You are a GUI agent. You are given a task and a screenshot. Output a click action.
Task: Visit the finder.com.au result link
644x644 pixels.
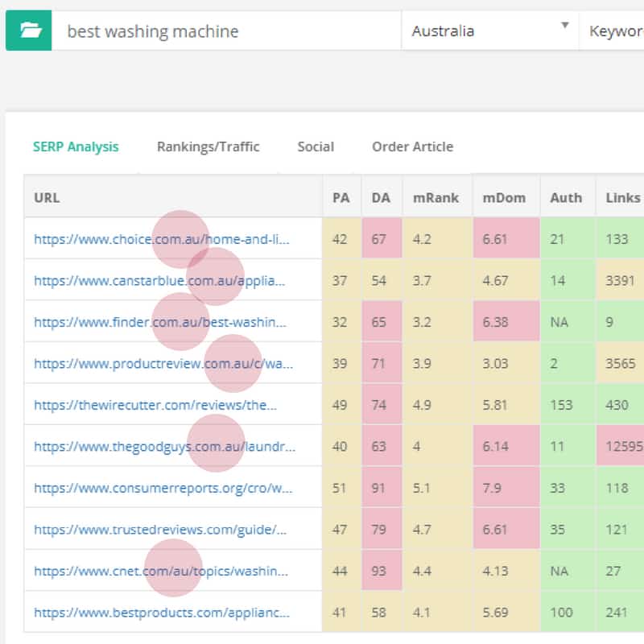tap(159, 322)
